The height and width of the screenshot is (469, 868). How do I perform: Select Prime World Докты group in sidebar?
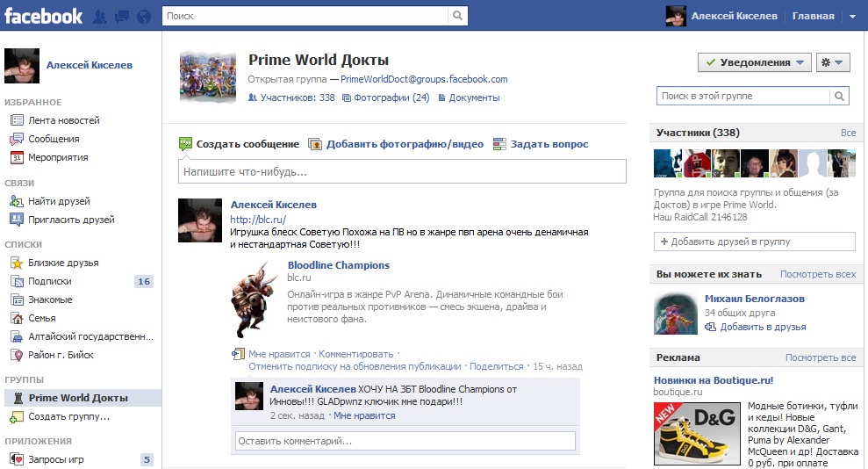tap(82, 398)
